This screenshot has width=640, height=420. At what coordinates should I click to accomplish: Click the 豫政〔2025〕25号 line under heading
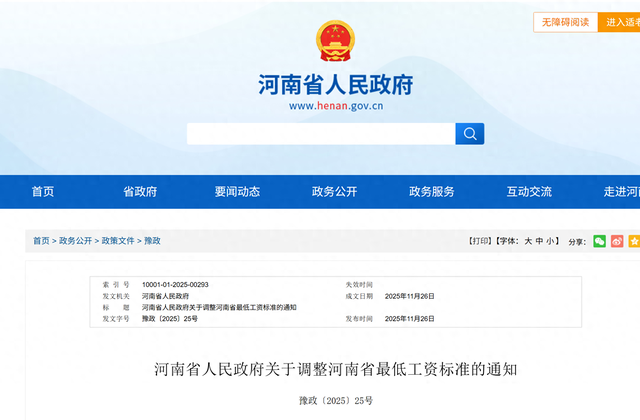336,401
